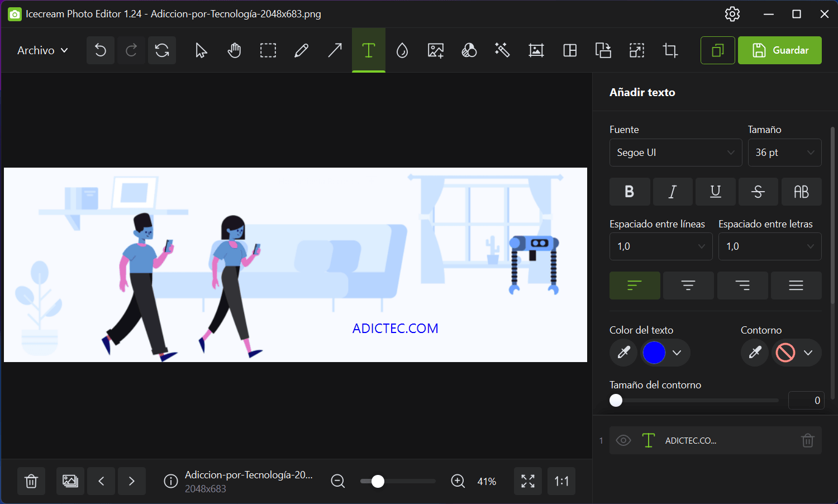The image size is (838, 504).
Task: Enable italic text style
Action: (x=673, y=192)
